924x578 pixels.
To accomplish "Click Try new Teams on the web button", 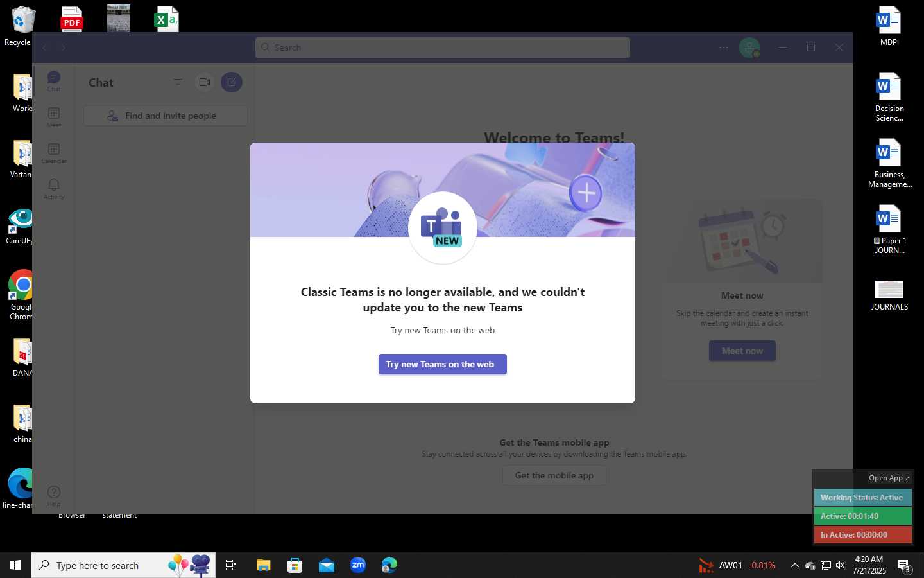I will (443, 364).
